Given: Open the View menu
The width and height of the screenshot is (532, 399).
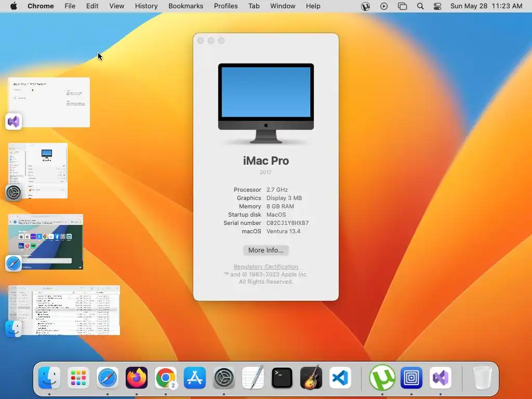Looking at the screenshot, I should 117,6.
